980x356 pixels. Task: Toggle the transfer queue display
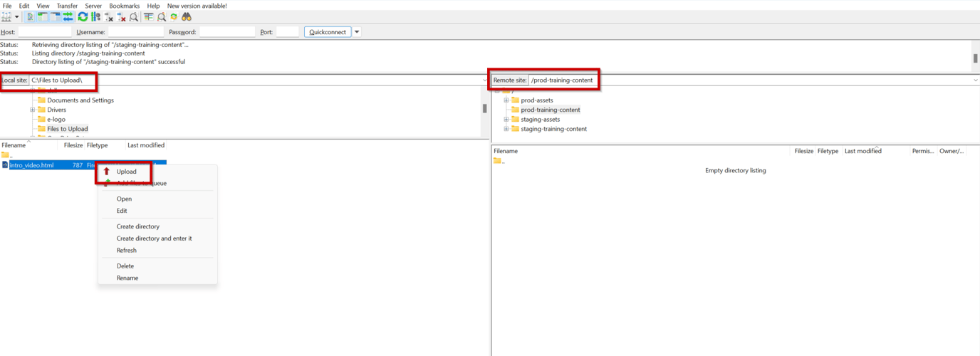68,17
